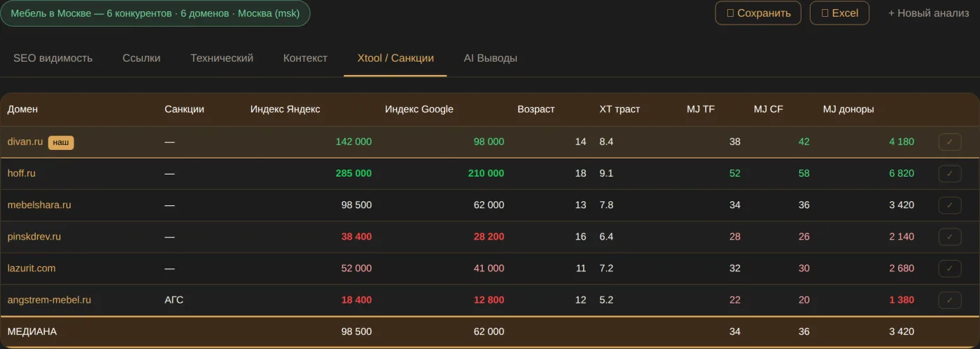This screenshot has height=349, width=980.
Task: Click the Санкции column header
Action: tap(184, 109)
